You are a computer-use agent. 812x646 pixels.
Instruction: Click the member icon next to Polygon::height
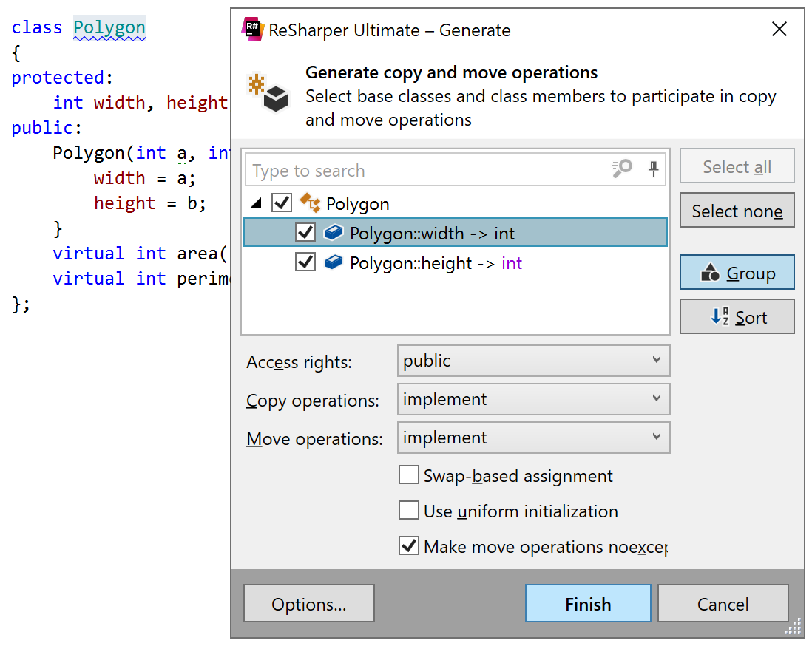coord(334,261)
